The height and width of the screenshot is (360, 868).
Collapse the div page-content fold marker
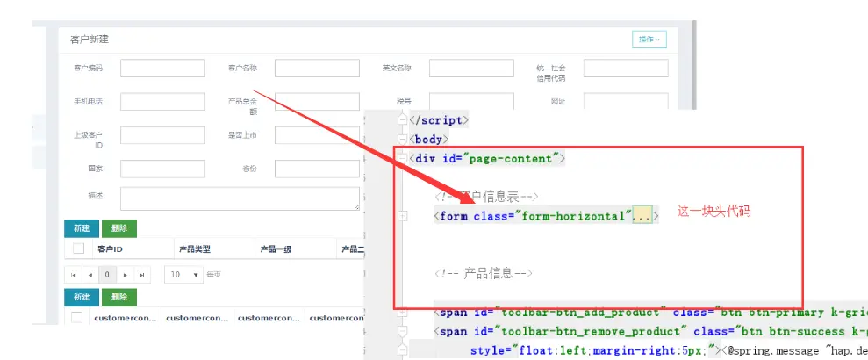[403, 158]
